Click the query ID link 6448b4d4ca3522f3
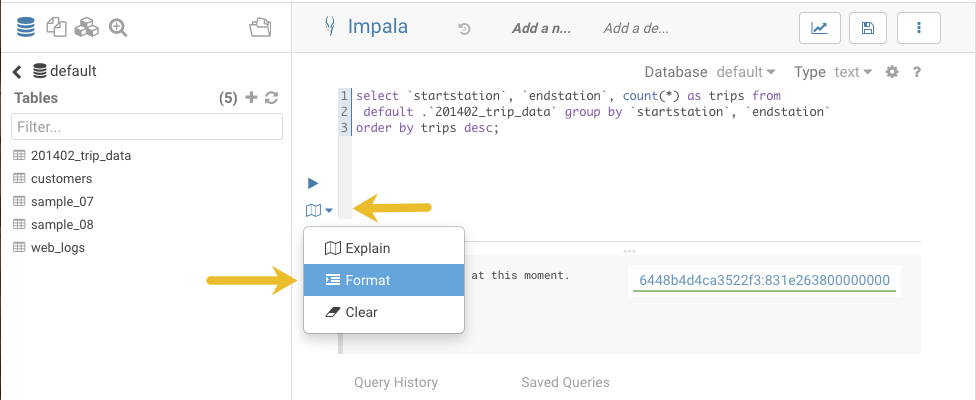 (x=764, y=280)
